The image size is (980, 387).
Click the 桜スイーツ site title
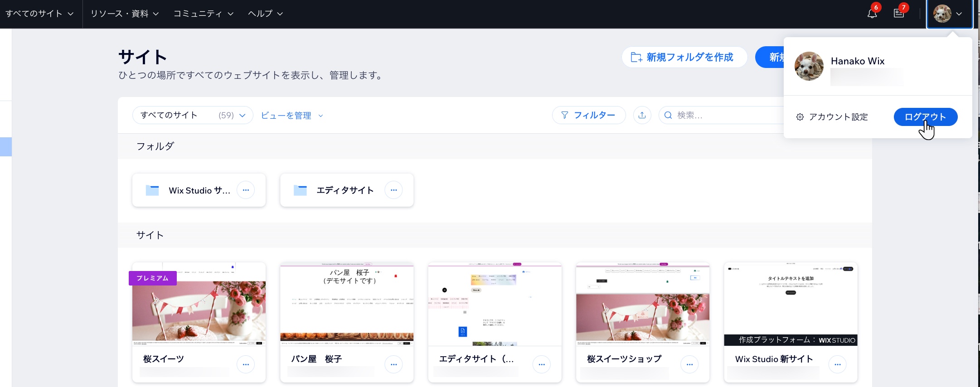tap(164, 359)
